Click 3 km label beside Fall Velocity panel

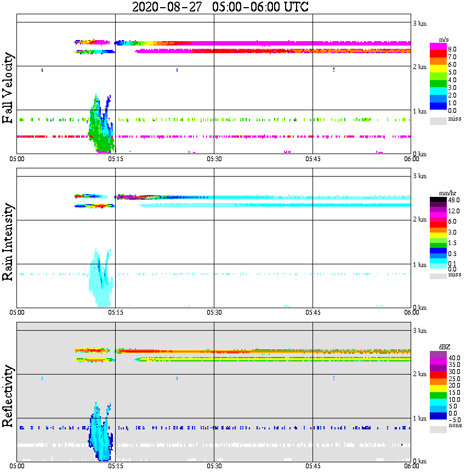tap(419, 24)
